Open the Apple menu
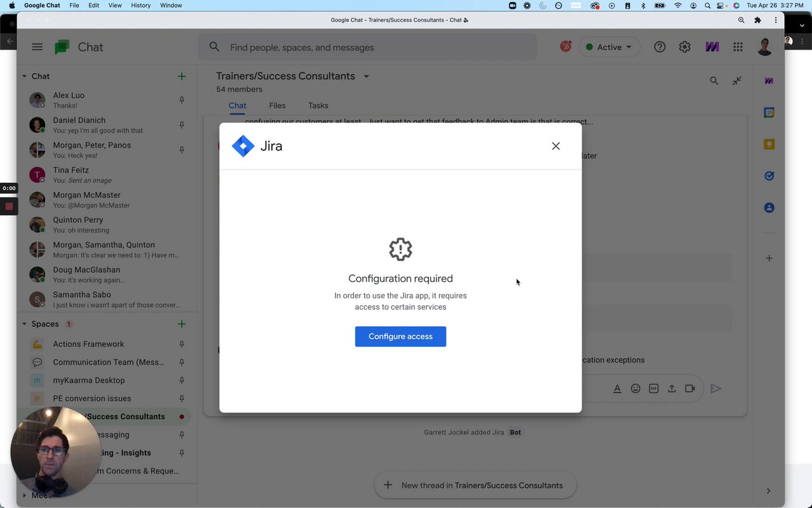Viewport: 812px width, 508px height. (11, 5)
